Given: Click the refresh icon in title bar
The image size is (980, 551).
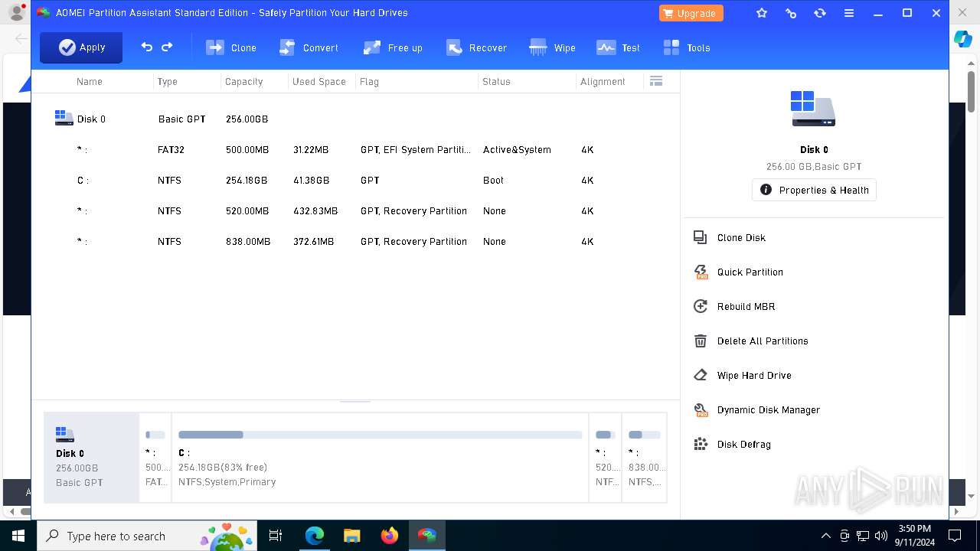Looking at the screenshot, I should (x=820, y=13).
